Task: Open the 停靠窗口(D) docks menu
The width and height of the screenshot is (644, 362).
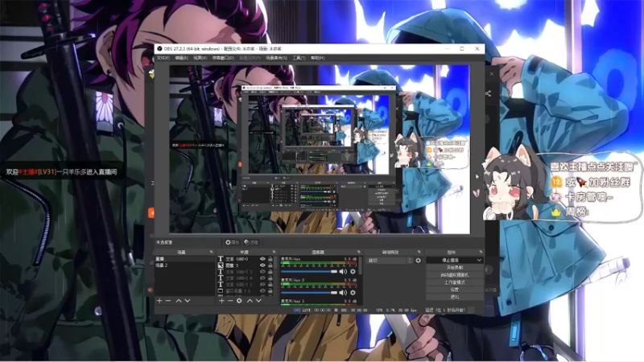Action: coord(223,58)
